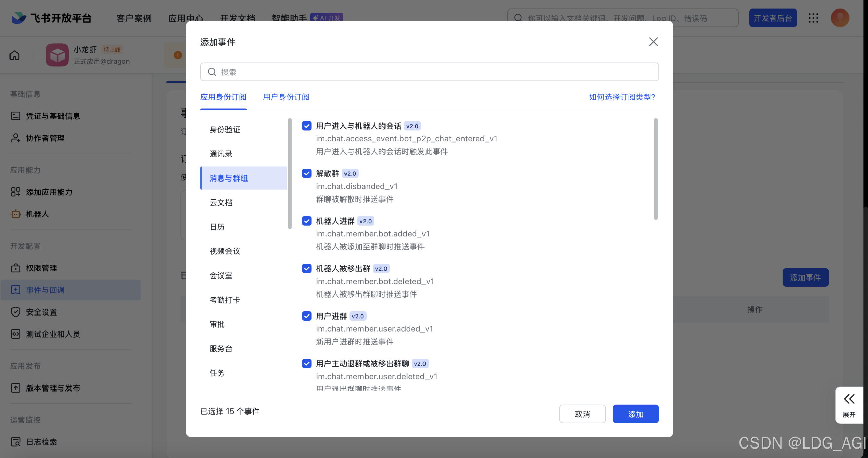The width and height of the screenshot is (868, 458).
Task: Uncheck the 解散群 event checkbox
Action: click(306, 173)
